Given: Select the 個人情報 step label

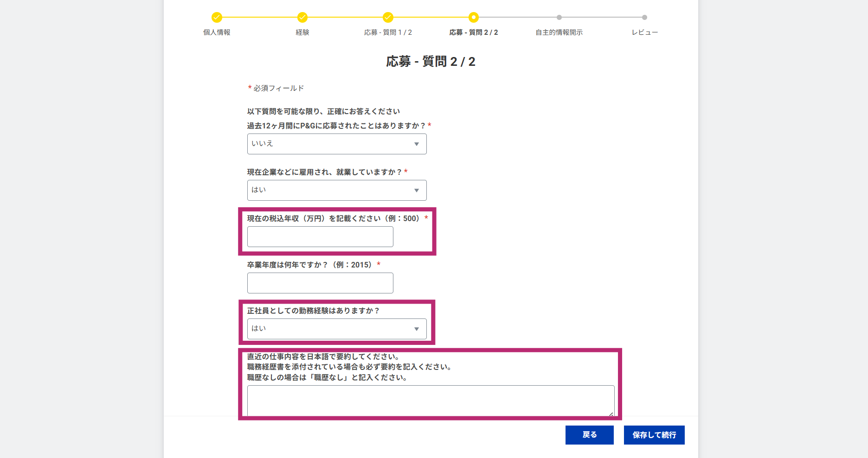Looking at the screenshot, I should (217, 32).
